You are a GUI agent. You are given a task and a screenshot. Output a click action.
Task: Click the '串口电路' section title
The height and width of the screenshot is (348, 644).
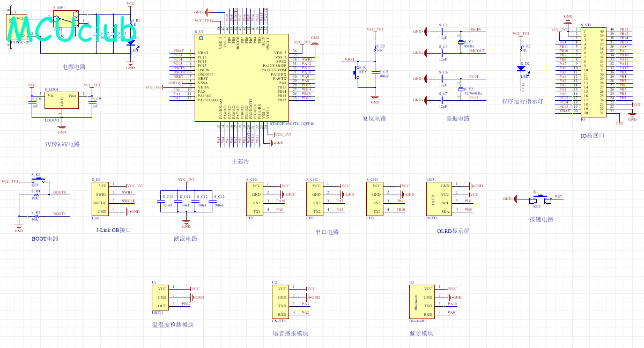[327, 232]
